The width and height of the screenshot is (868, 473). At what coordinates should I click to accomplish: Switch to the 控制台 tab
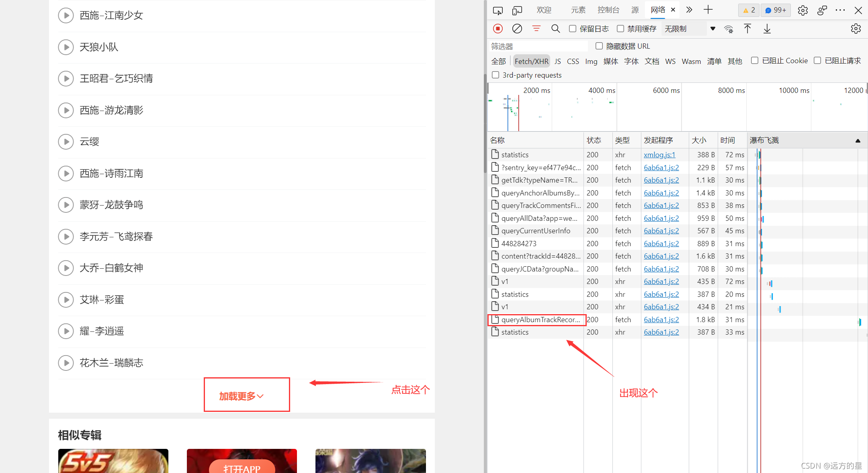click(608, 10)
